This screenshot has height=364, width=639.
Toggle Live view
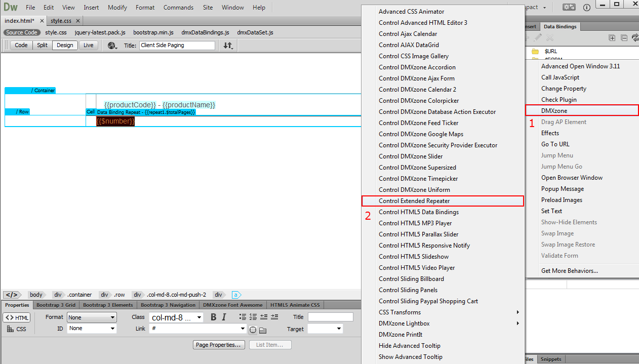point(89,45)
